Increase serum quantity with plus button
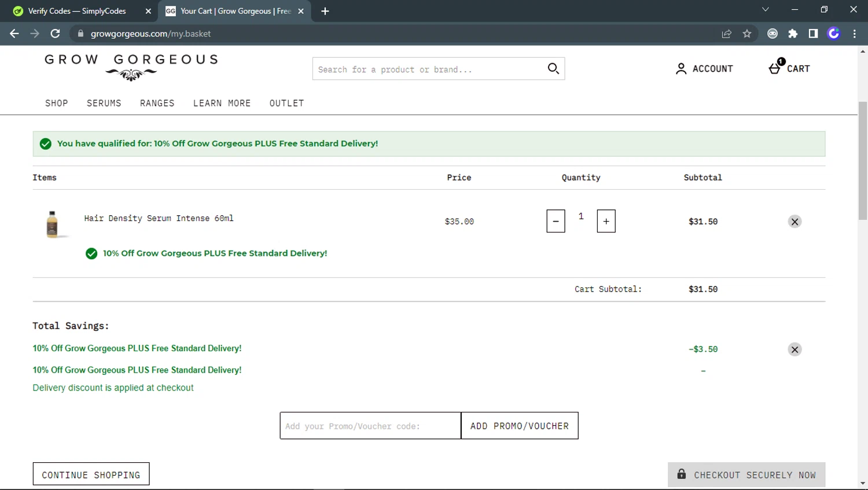The image size is (868, 490). [606, 221]
